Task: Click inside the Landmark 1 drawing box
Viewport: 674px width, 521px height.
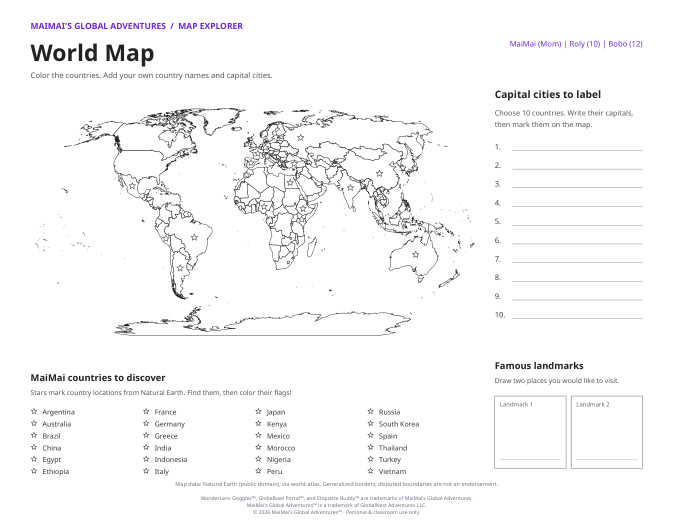Action: pyautogui.click(x=530, y=432)
